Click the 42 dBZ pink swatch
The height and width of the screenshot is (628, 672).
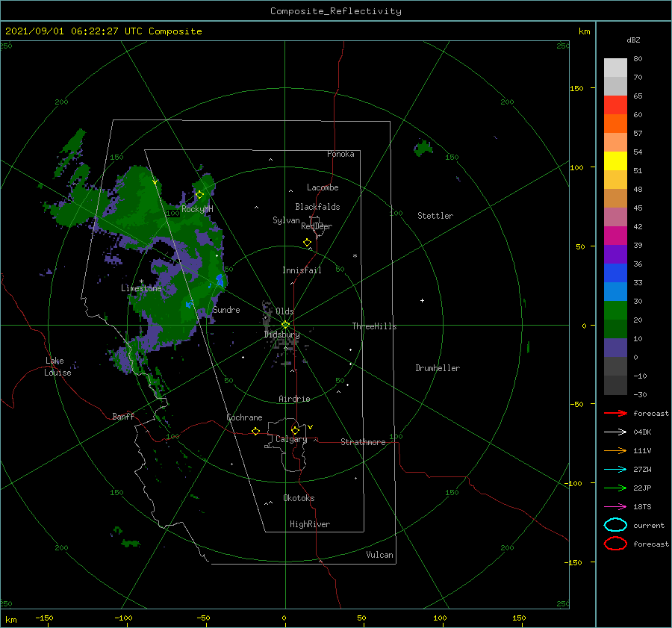pyautogui.click(x=615, y=217)
